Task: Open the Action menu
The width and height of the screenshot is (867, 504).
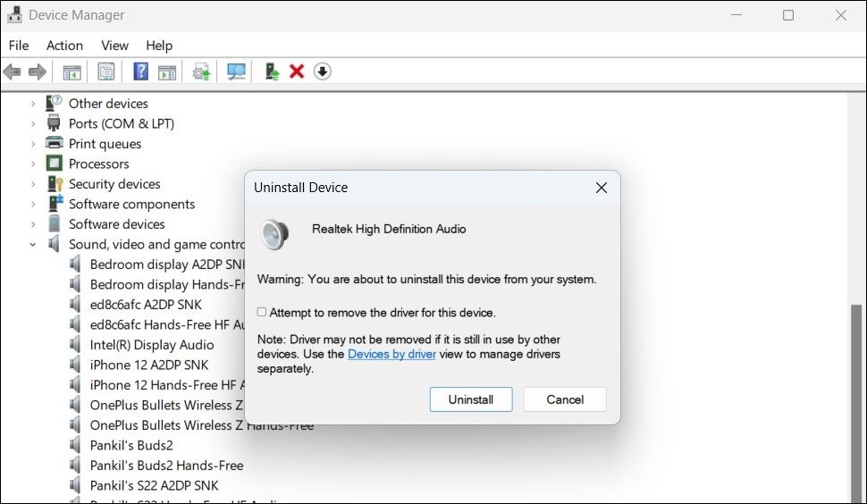Action: 64,46
